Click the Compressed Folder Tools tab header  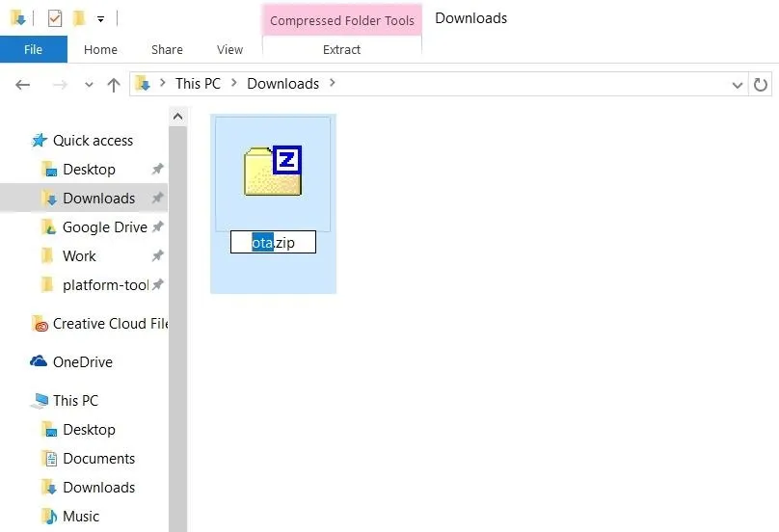tap(342, 20)
